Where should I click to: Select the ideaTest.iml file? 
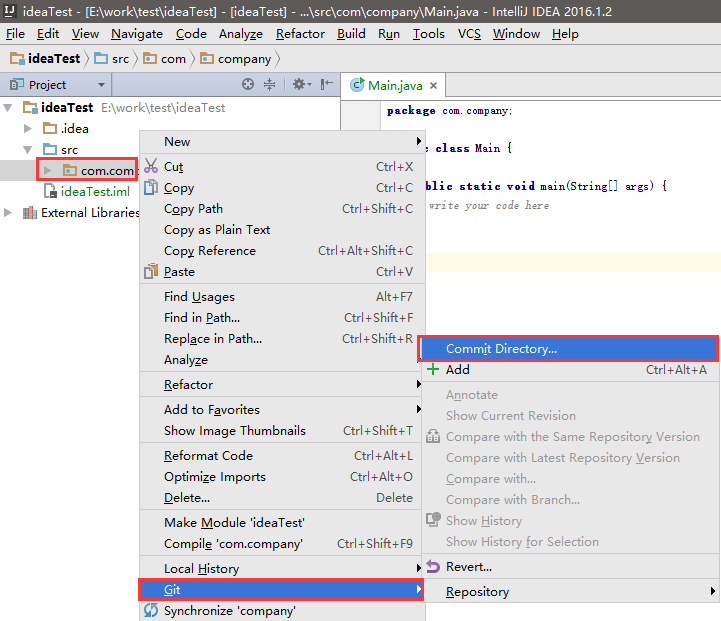[94, 192]
